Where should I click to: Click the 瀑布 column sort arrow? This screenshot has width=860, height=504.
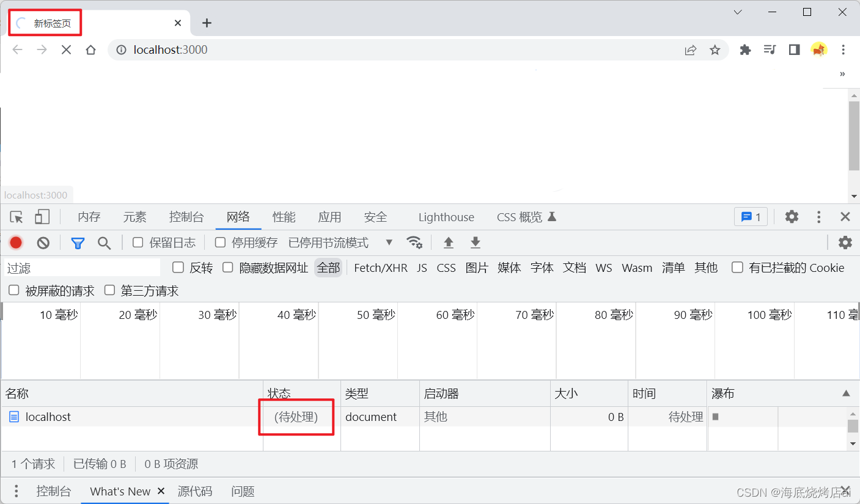(846, 393)
